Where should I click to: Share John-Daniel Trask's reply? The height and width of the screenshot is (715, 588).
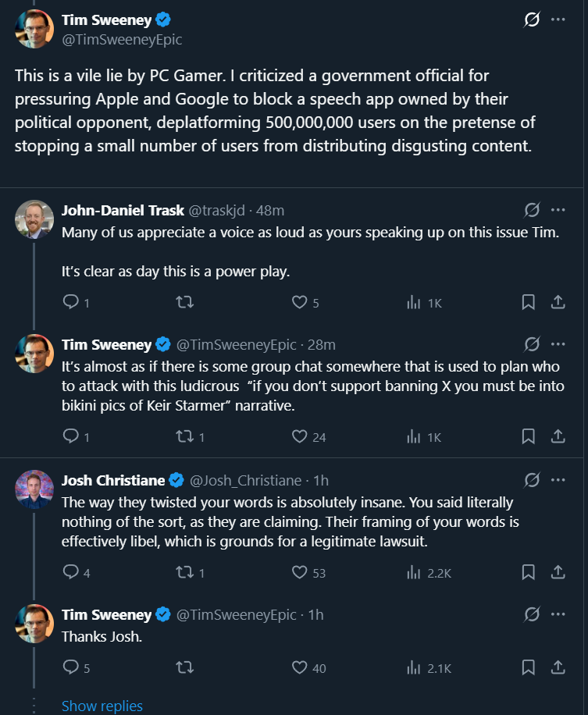pos(558,302)
